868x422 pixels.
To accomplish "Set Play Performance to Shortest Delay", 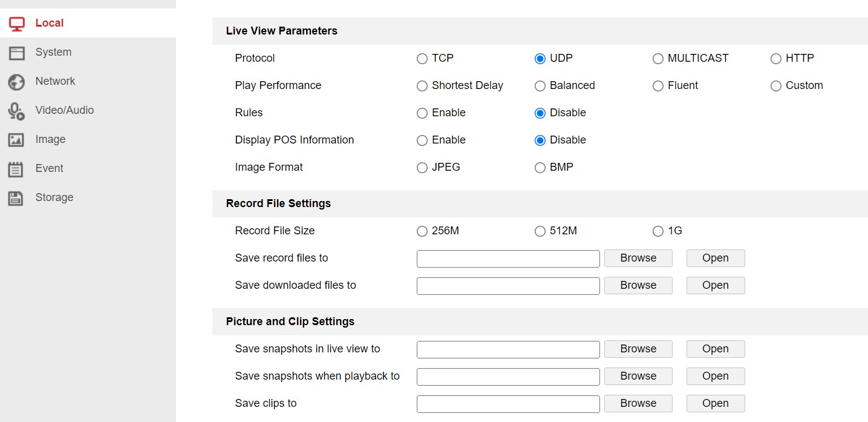I will click(x=422, y=86).
